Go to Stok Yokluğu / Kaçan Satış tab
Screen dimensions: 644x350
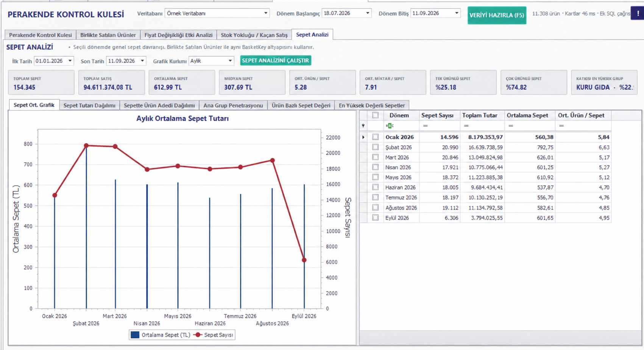254,35
